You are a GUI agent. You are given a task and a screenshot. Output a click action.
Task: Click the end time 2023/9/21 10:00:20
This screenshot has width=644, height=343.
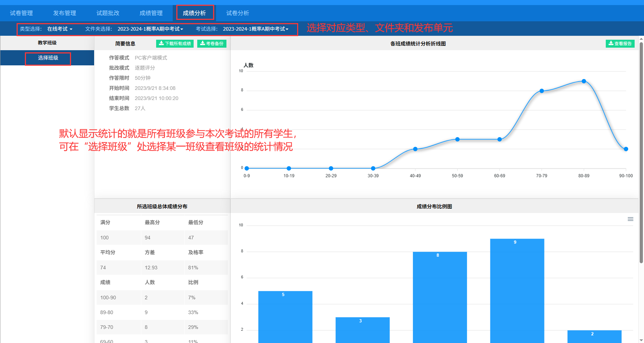click(156, 98)
